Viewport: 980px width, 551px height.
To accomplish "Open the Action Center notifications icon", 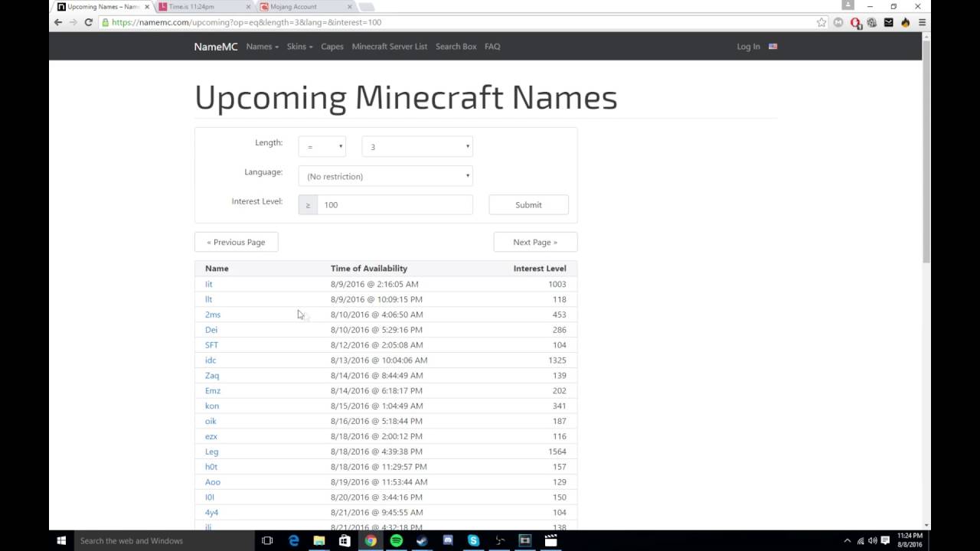I will 886,540.
